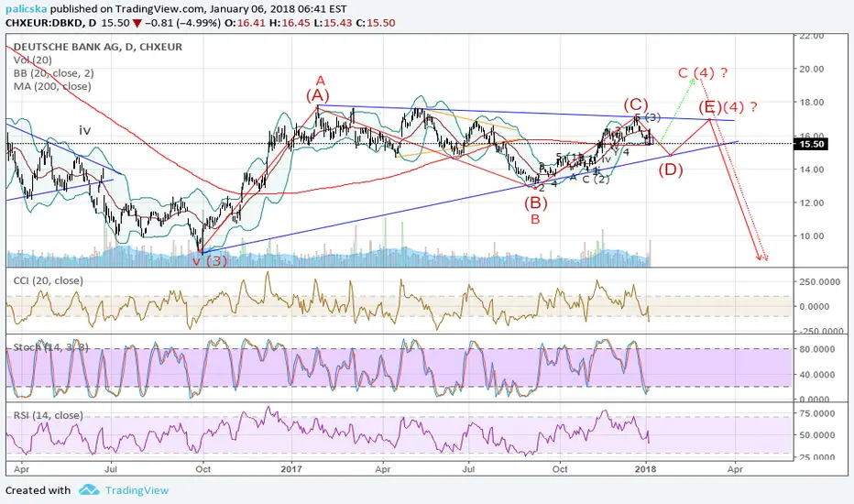Click the 14.00 price axis label

pos(812,170)
